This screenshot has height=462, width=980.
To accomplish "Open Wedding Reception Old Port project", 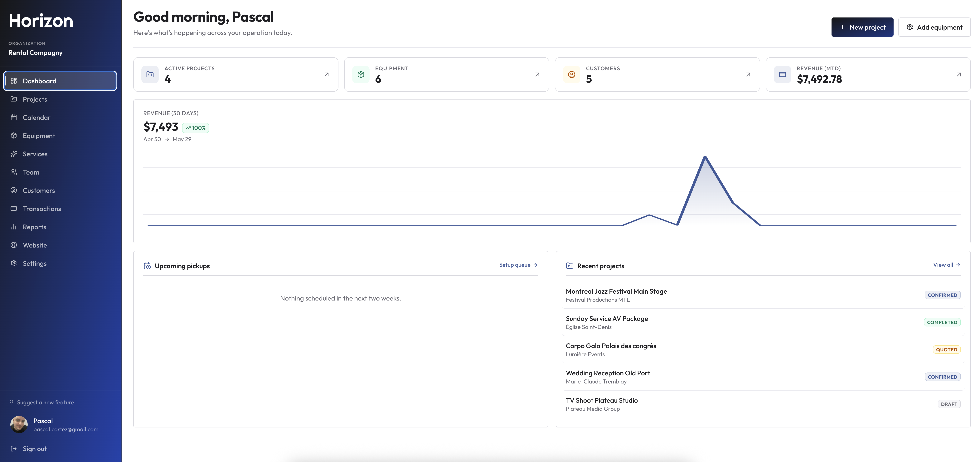I will point(763,377).
